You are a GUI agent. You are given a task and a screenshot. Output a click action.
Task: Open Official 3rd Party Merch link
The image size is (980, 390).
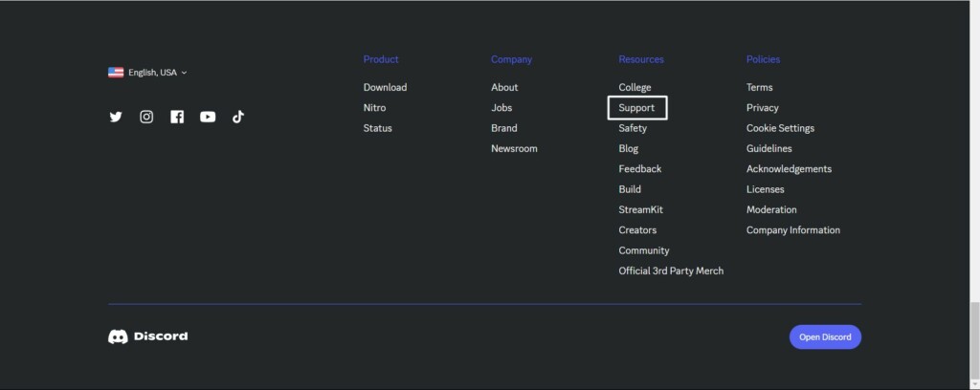click(671, 271)
